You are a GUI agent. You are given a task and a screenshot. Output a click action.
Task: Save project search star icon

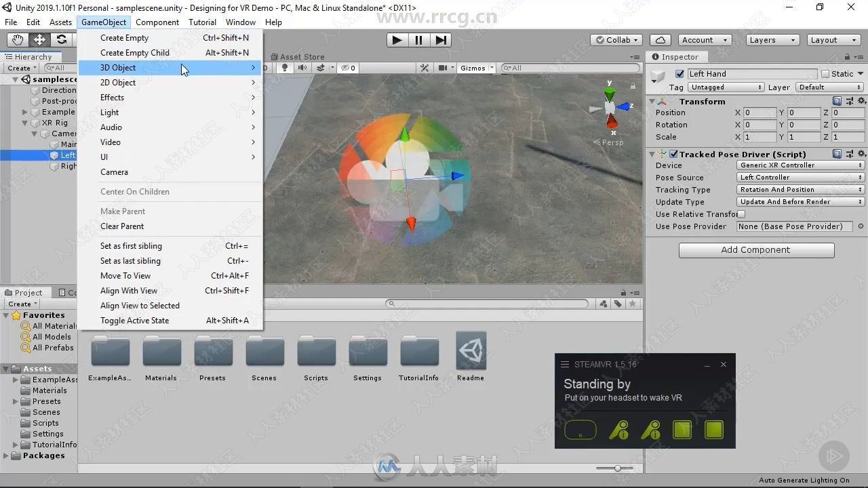pyautogui.click(x=633, y=304)
